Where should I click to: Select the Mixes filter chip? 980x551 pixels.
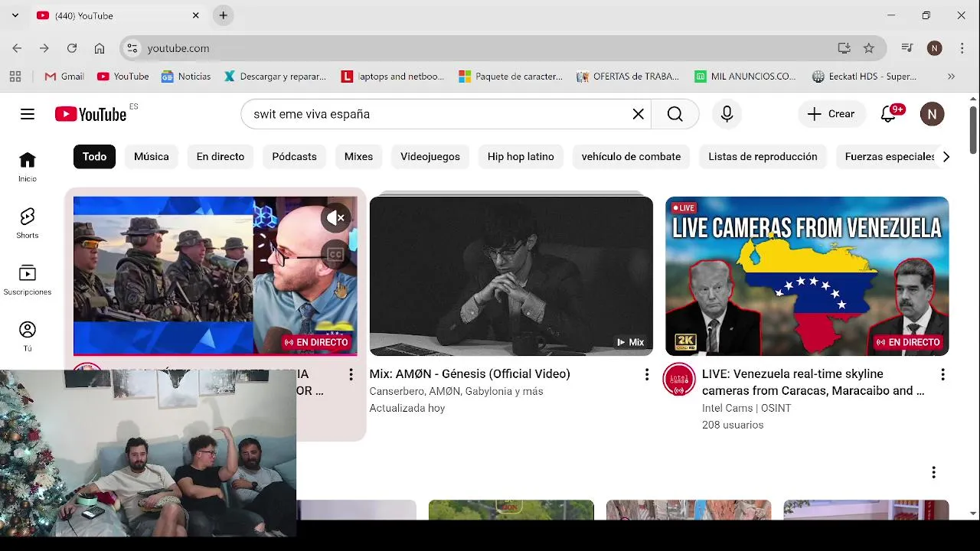[358, 157]
